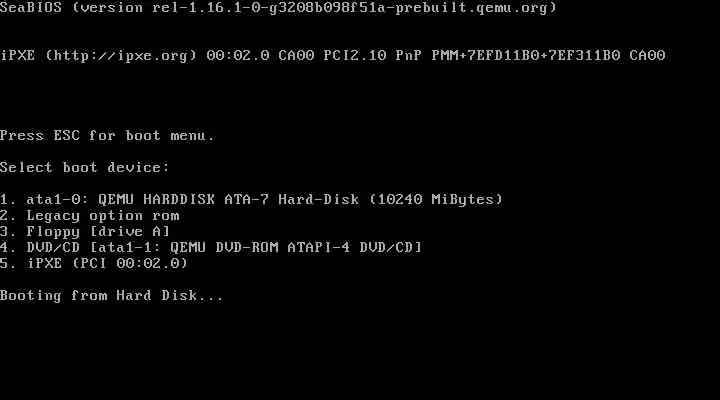Choose boot entry 3 Floppy drive A
The width and height of the screenshot is (720, 400).
point(85,231)
